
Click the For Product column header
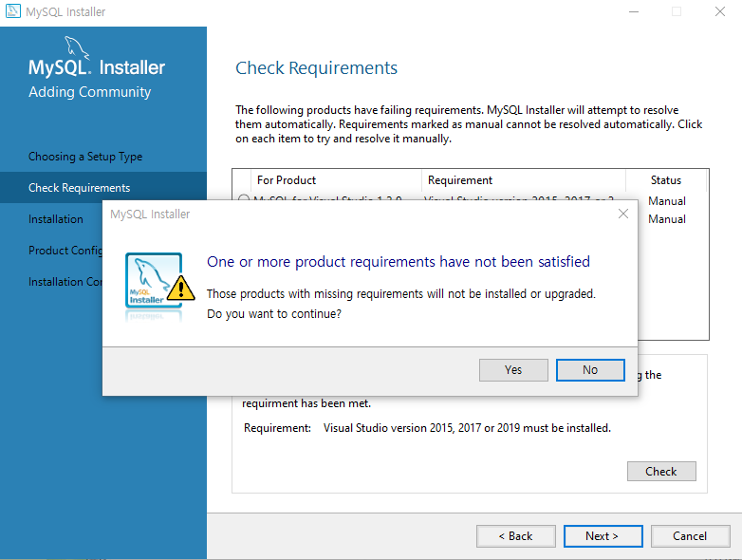pyautogui.click(x=287, y=180)
